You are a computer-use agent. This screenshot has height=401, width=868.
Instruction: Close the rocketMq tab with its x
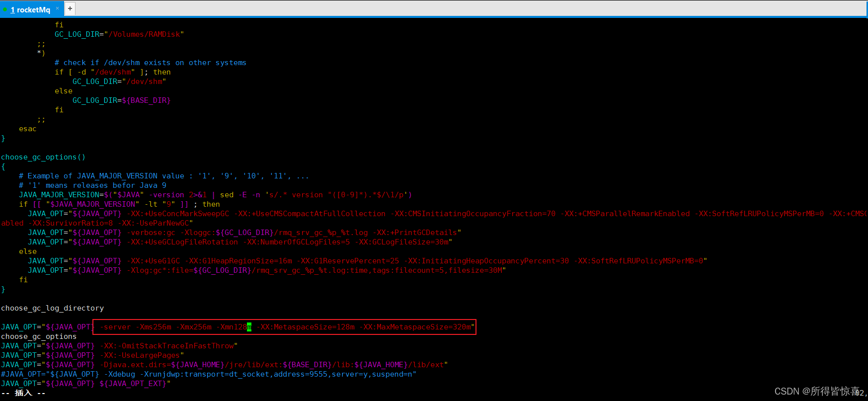pyautogui.click(x=57, y=8)
